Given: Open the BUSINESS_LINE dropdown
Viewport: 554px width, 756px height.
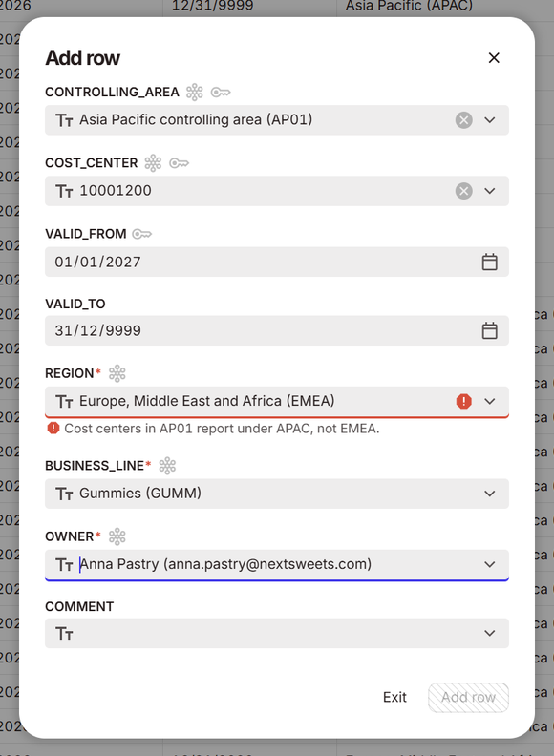Looking at the screenshot, I should click(x=490, y=493).
